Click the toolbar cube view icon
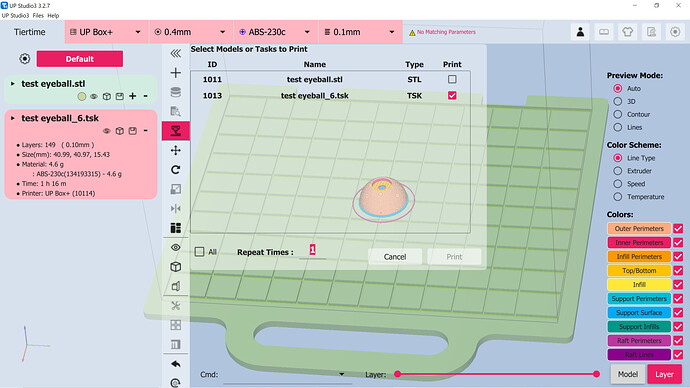The width and height of the screenshot is (690, 388). [176, 267]
